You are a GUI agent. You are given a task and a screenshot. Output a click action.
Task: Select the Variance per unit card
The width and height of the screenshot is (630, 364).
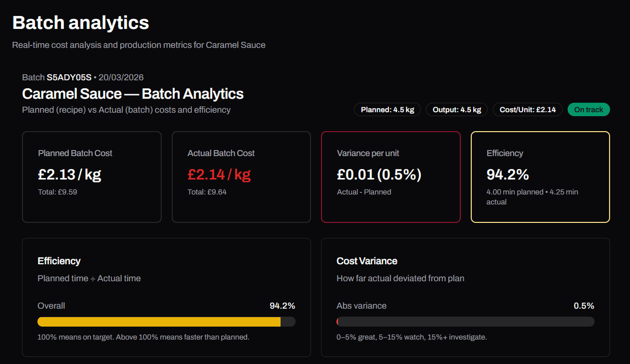pyautogui.click(x=391, y=177)
